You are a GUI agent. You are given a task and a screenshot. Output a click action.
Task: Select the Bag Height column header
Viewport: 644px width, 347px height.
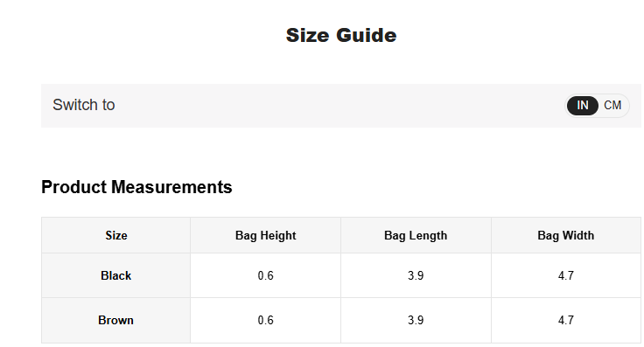(266, 235)
